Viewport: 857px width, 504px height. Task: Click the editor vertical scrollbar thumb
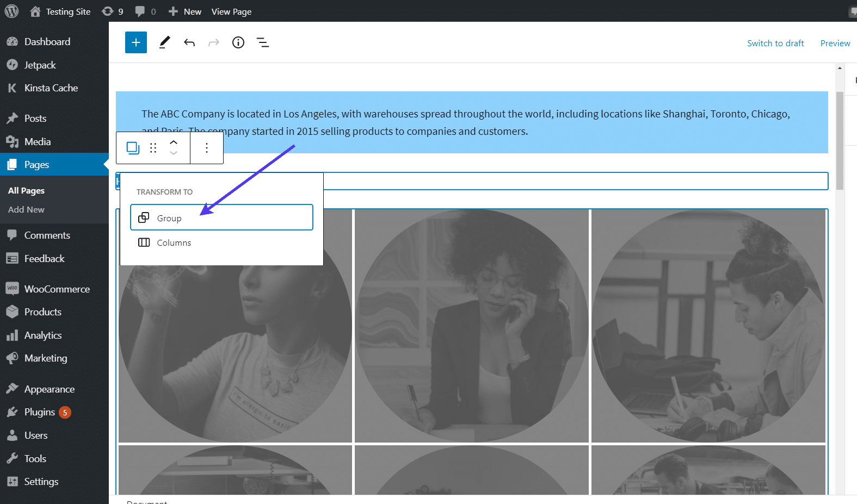(840, 140)
